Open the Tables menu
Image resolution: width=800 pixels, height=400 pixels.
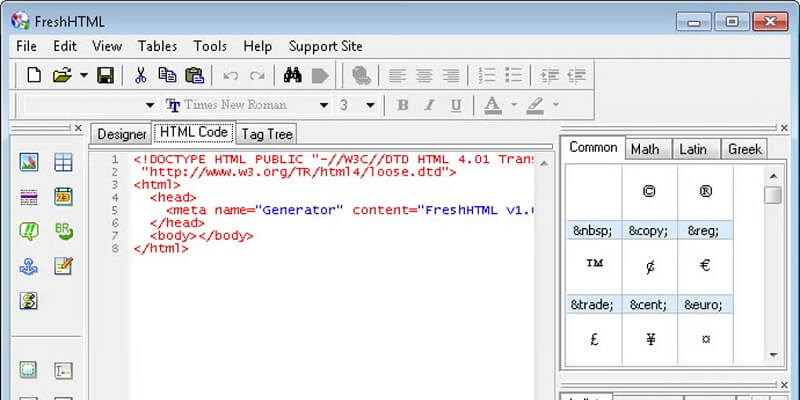coord(157,46)
